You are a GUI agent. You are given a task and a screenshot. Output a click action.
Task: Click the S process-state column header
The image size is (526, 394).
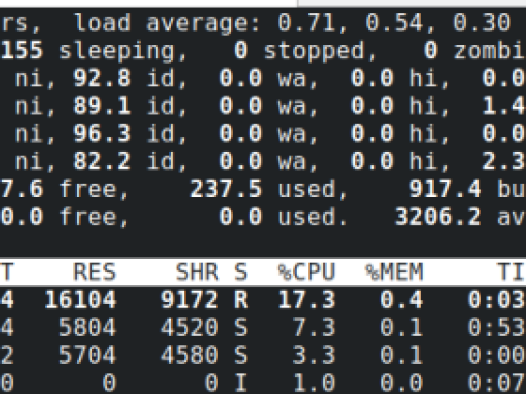click(241, 272)
